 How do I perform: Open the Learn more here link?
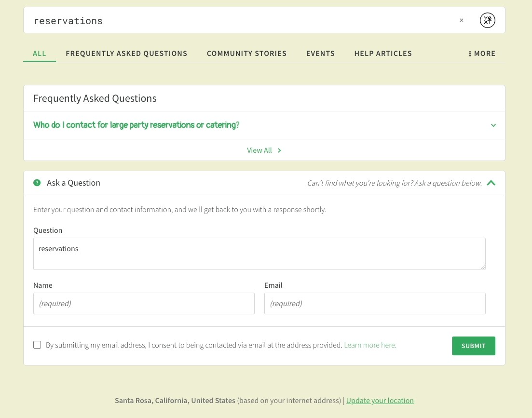click(370, 345)
